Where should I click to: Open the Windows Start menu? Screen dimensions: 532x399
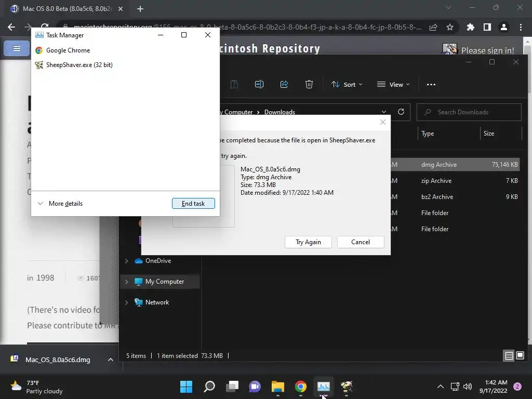tap(186, 387)
